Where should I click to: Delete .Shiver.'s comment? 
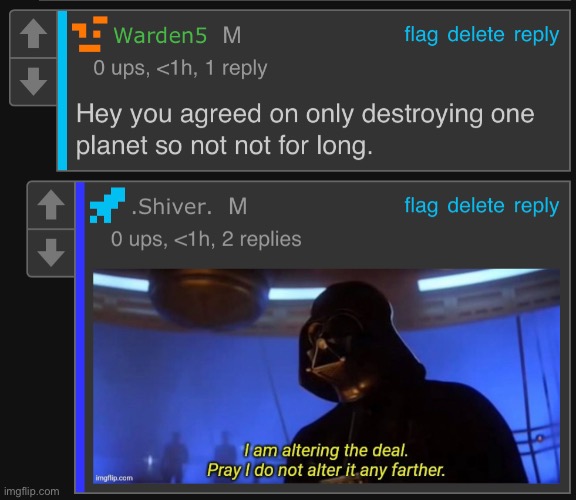pos(476,206)
